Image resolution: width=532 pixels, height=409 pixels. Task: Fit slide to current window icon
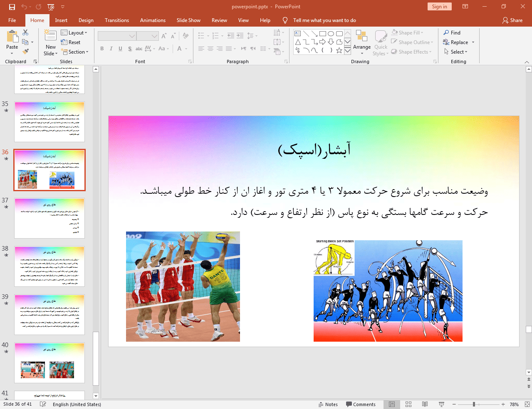tap(527, 404)
